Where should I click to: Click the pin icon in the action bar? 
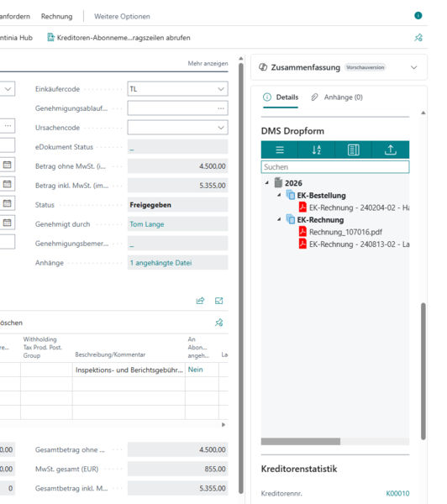click(x=418, y=38)
